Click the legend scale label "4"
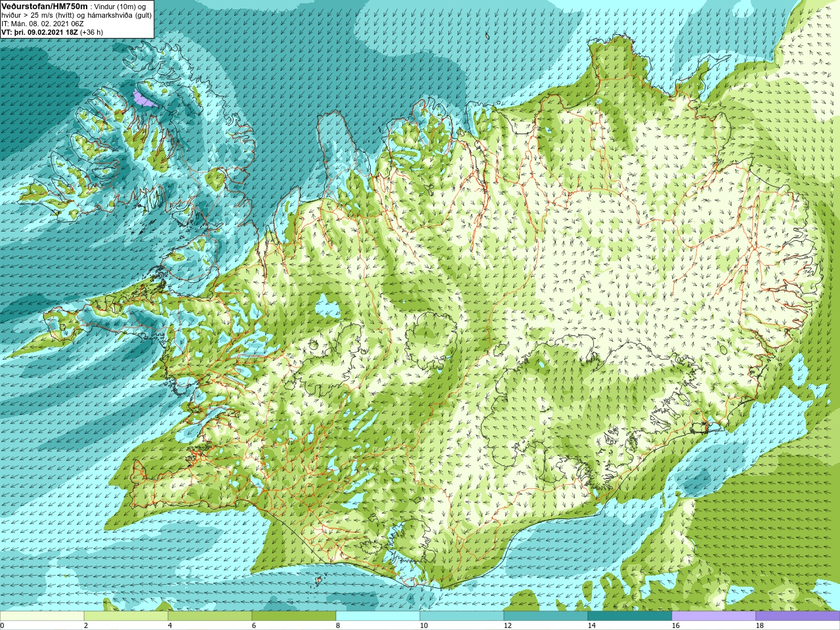This screenshot has height=630, width=840. [170, 626]
